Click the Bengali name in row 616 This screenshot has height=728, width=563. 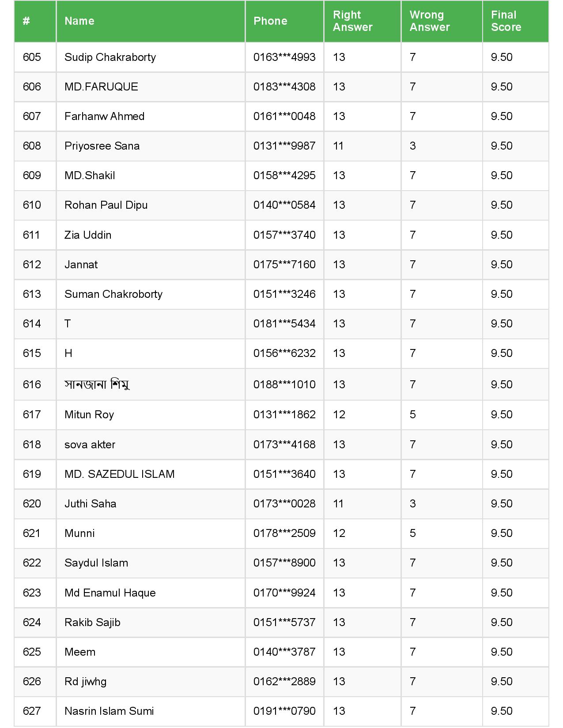(x=97, y=385)
